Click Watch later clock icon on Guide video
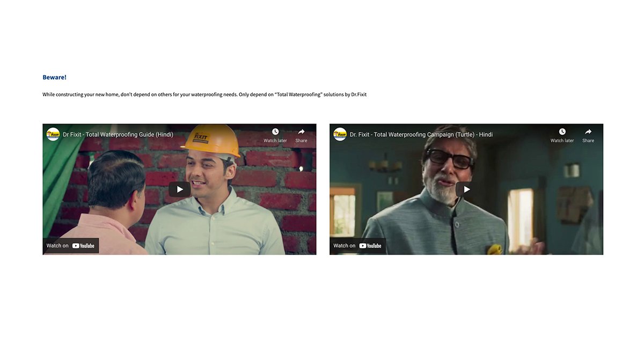The image size is (644, 337). click(275, 132)
